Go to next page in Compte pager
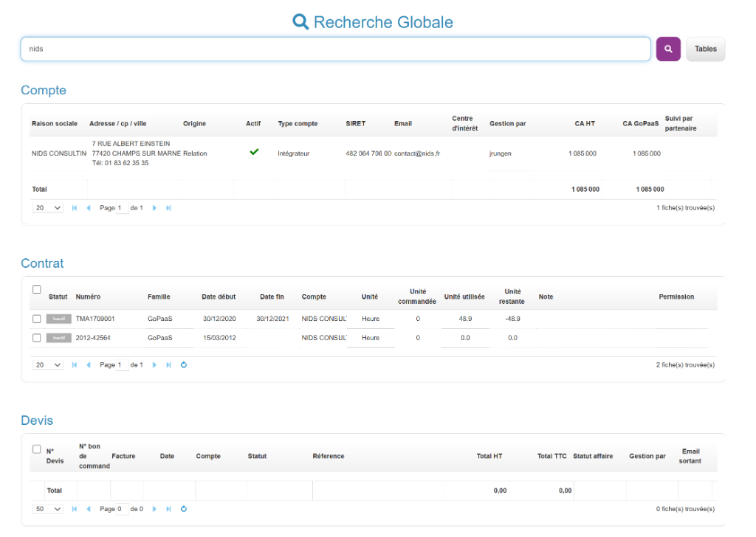Screen dimensions: 756x537 (155, 208)
